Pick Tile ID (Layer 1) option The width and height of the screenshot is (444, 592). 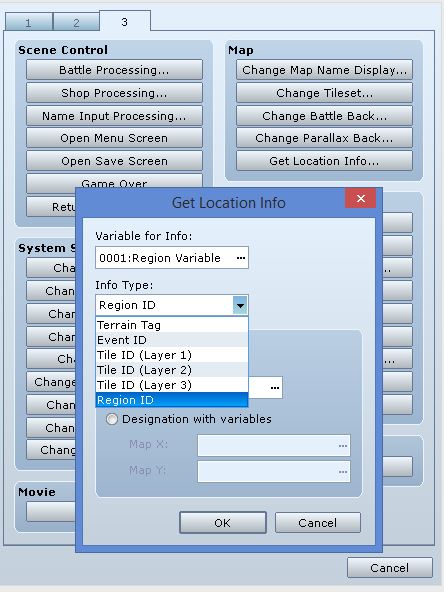(x=172, y=355)
